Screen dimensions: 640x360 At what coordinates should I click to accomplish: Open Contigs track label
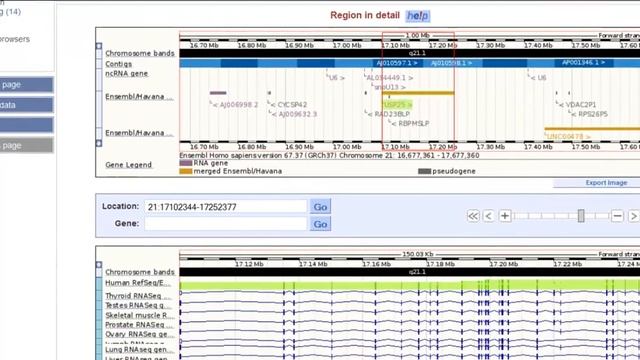pos(118,64)
